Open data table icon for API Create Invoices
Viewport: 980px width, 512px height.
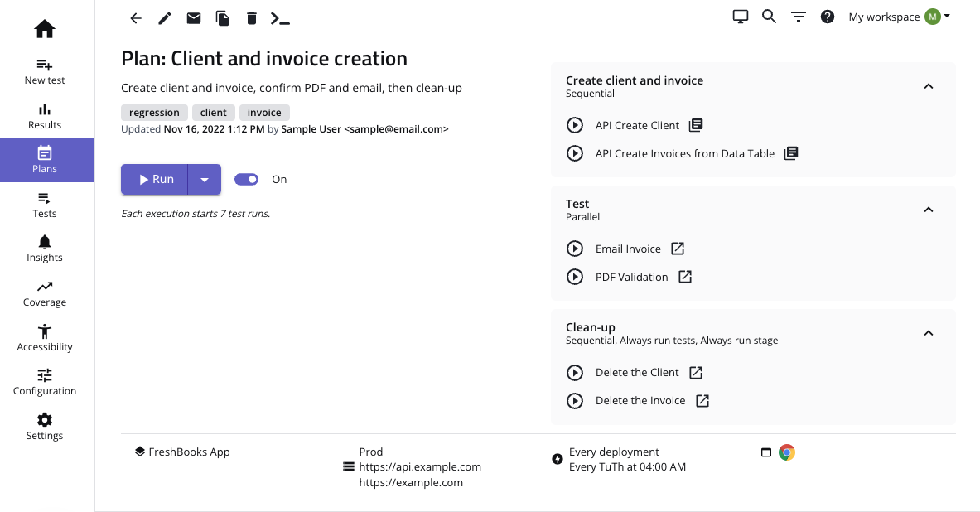pos(790,153)
